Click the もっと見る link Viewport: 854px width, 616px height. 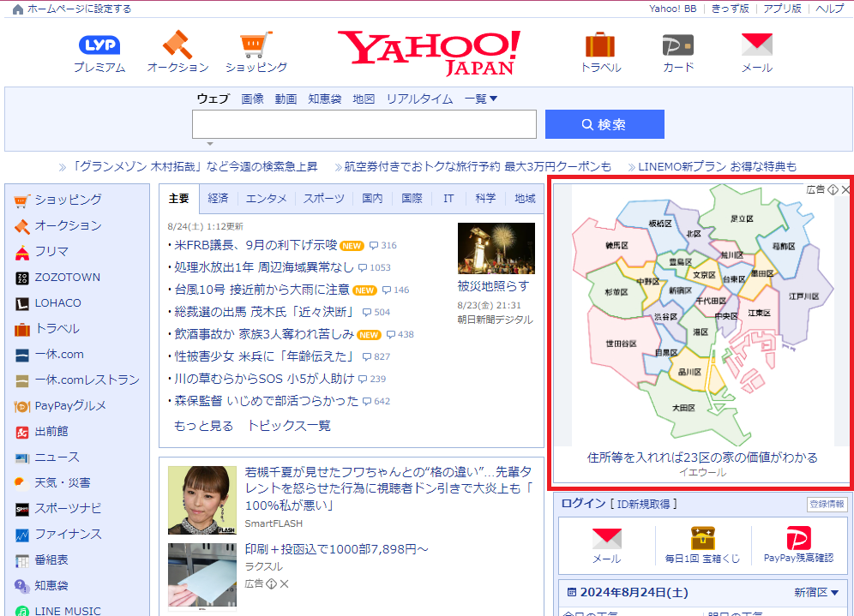coord(203,426)
